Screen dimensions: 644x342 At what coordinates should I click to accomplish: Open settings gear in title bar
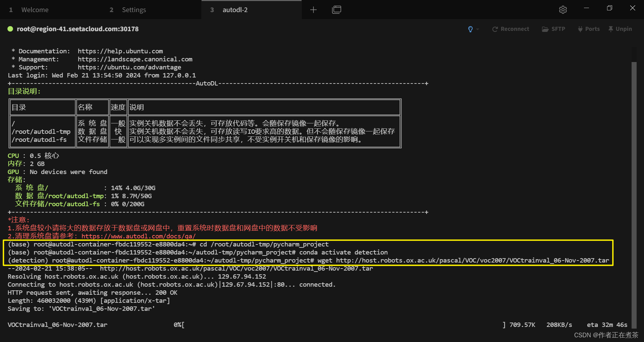[x=563, y=10]
